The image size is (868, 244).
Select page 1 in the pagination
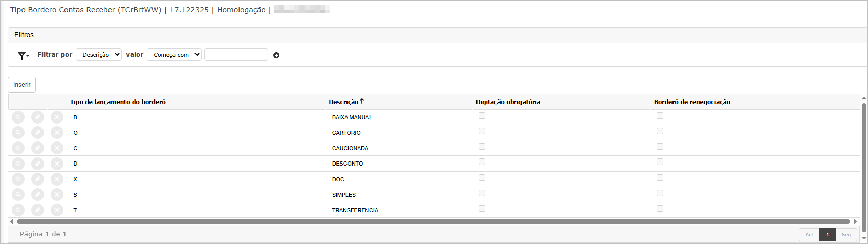click(827, 235)
